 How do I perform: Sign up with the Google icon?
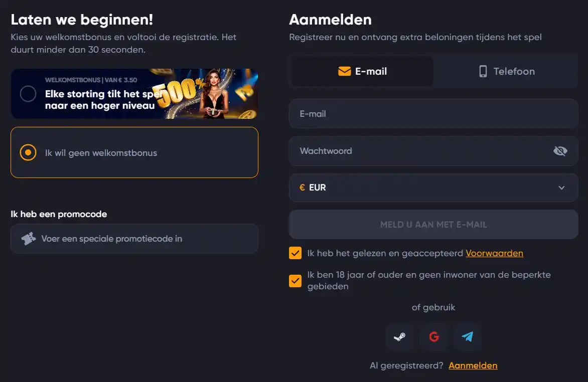434,337
